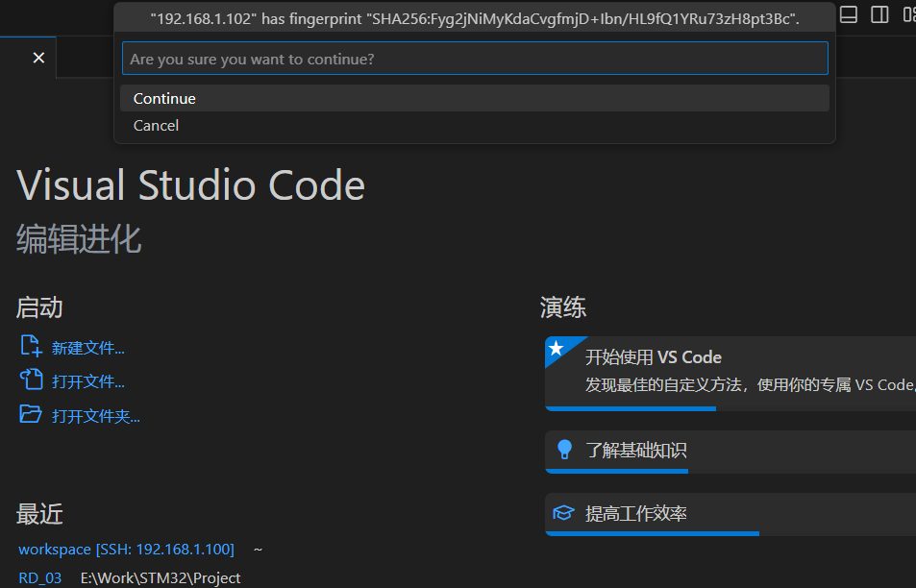Open 打开文件... link
Screen dimensions: 916x588
87,381
